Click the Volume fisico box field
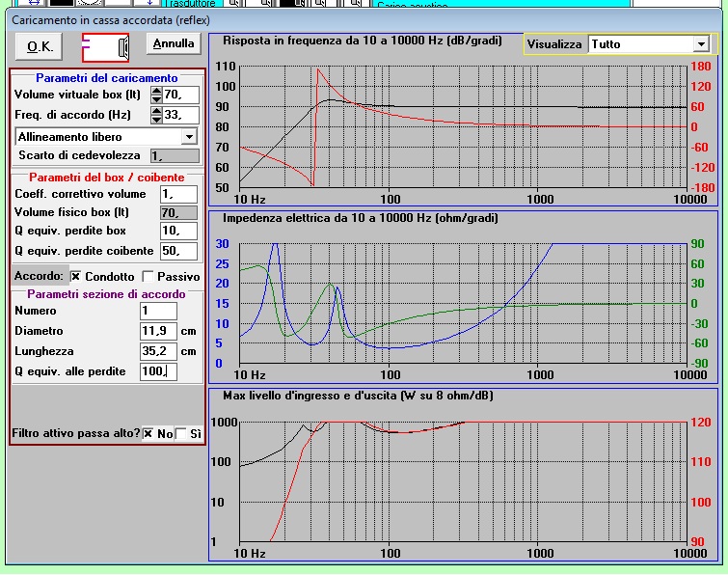Viewport: 728px width, 575px height. [178, 212]
